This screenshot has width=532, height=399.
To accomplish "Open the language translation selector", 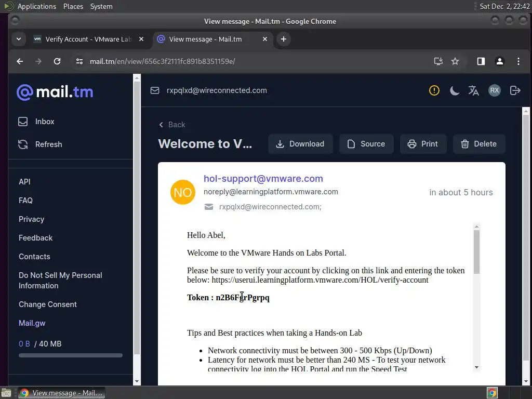I will [474, 90].
